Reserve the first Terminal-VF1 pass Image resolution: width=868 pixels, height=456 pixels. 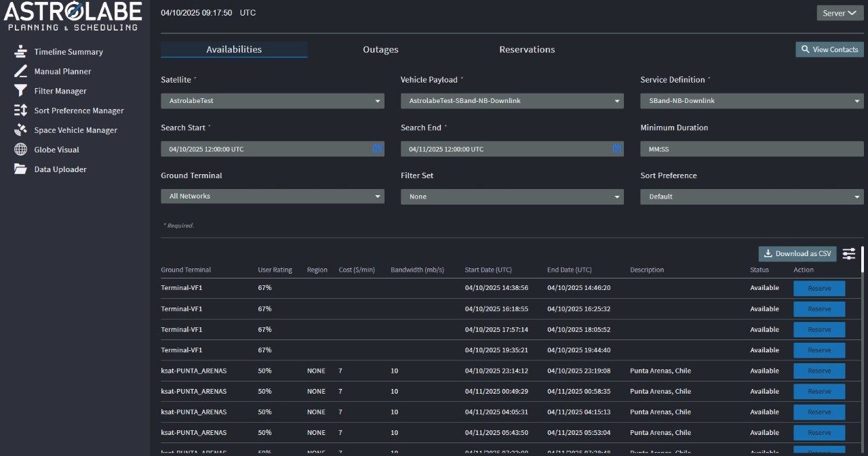click(818, 287)
